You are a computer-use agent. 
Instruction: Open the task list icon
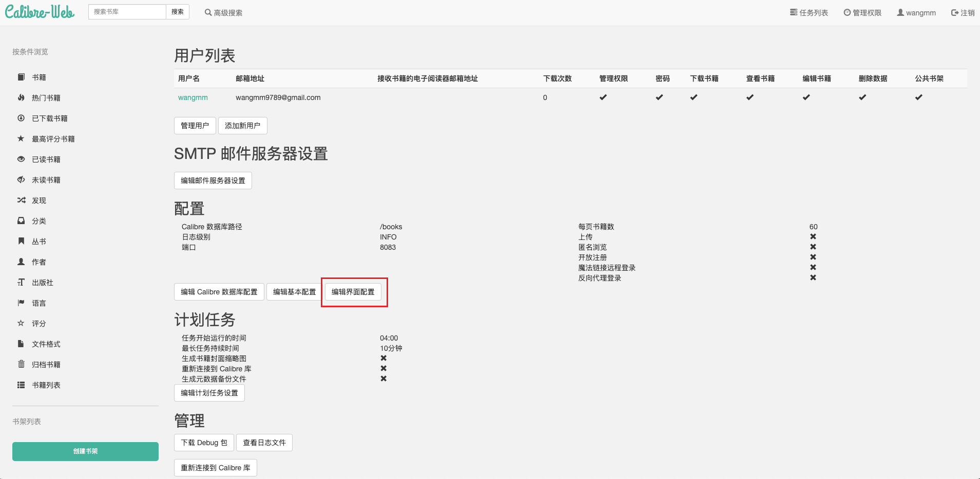coord(794,12)
